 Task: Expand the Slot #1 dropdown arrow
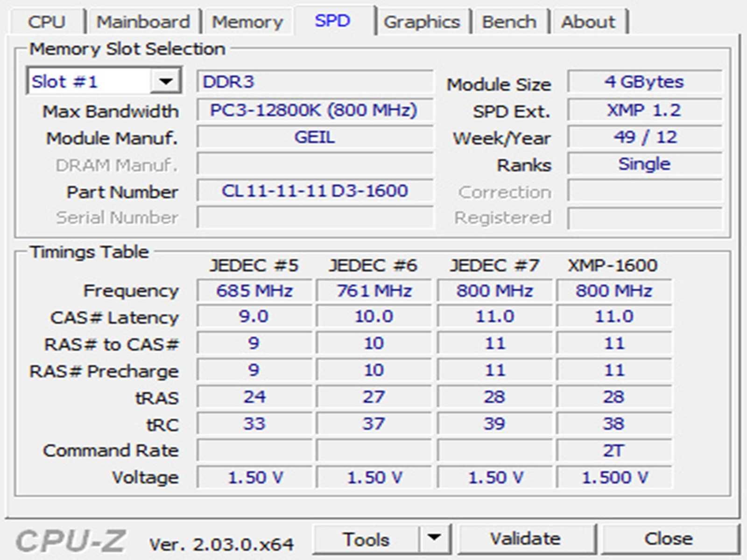pyautogui.click(x=165, y=82)
